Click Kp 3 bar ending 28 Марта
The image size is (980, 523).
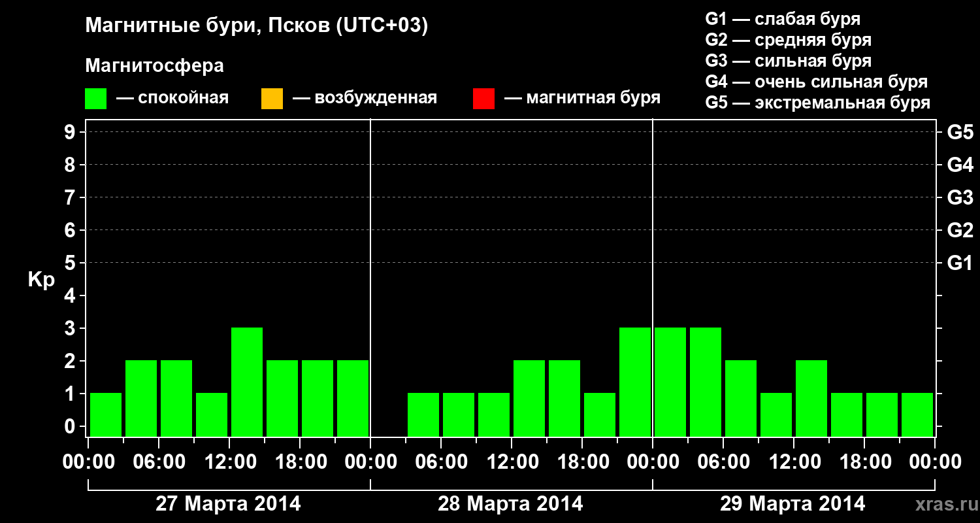(x=635, y=382)
